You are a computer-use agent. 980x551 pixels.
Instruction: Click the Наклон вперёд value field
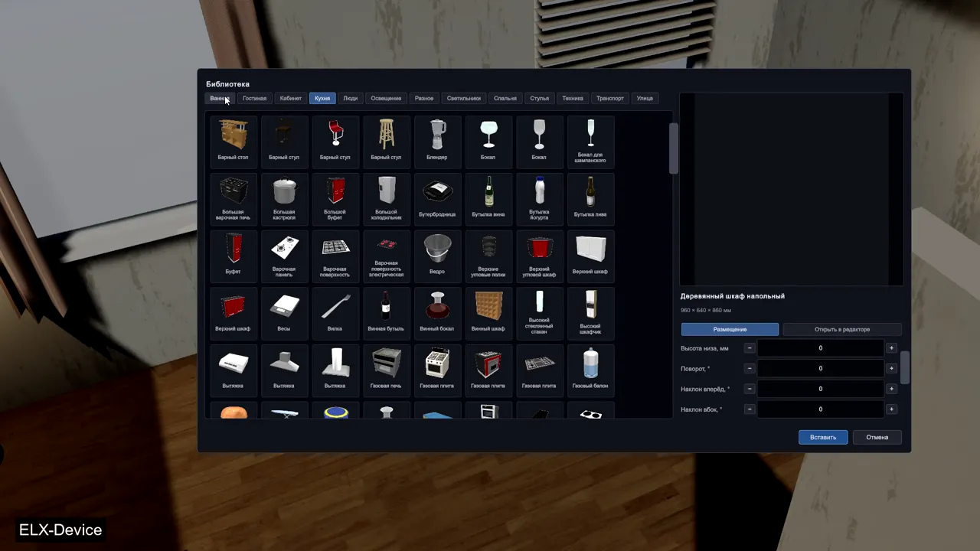point(821,389)
